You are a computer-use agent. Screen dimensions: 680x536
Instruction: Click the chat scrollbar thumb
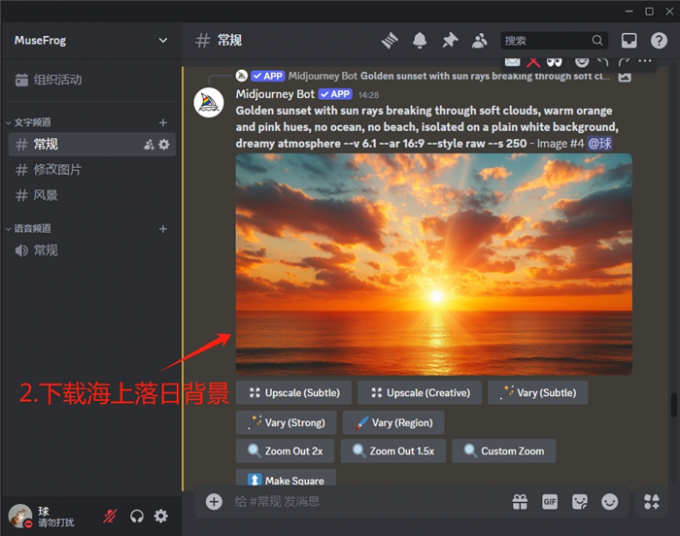[673, 405]
